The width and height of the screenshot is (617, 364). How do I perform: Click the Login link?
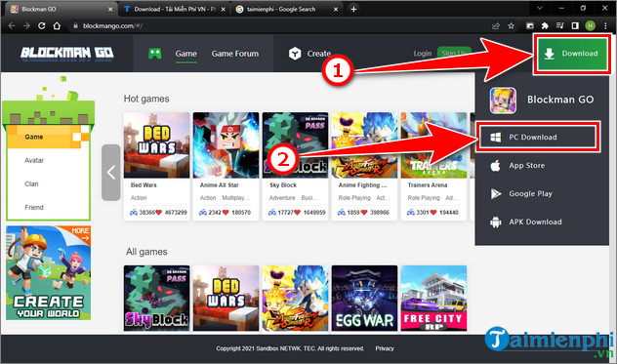(422, 54)
